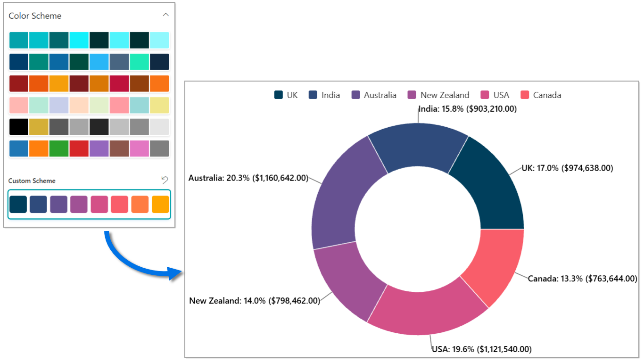The image size is (644, 362).
Task: Click the Color Scheme section header
Action: pos(35,16)
